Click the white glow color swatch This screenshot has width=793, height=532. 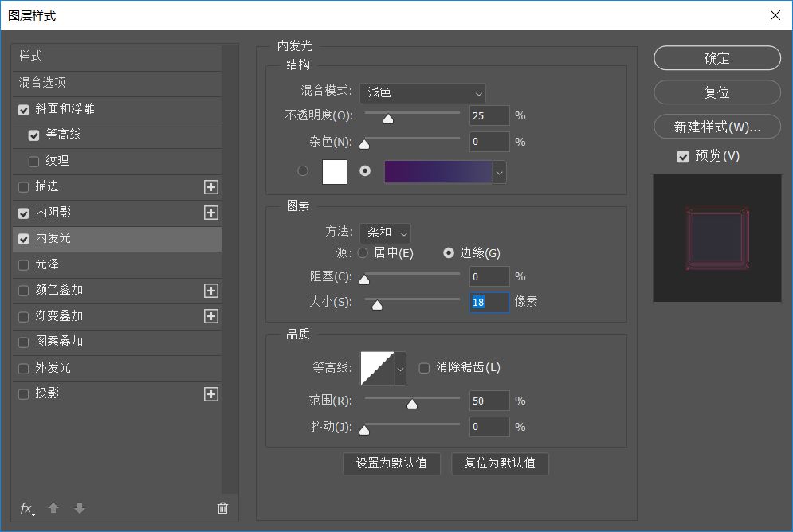[335, 171]
